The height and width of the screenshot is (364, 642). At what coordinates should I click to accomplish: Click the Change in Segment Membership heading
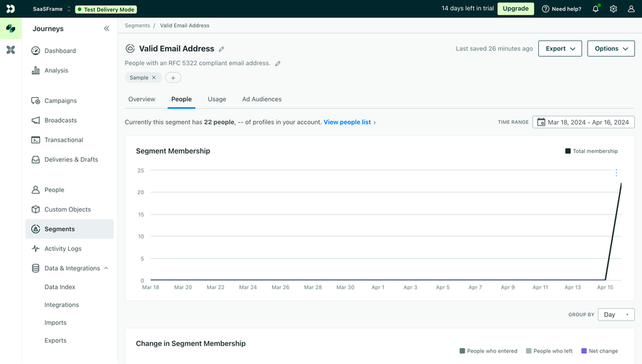(x=191, y=344)
